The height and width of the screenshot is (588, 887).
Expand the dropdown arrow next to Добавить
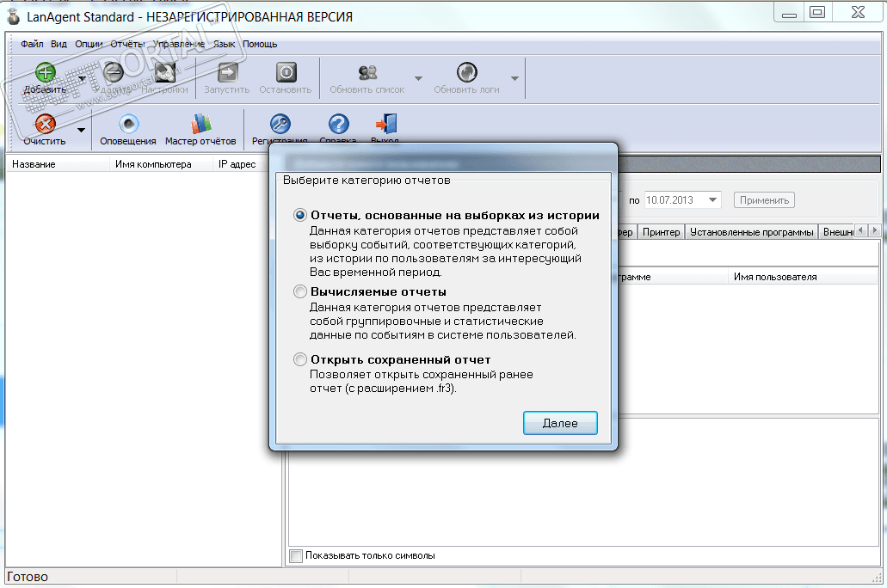(x=82, y=78)
